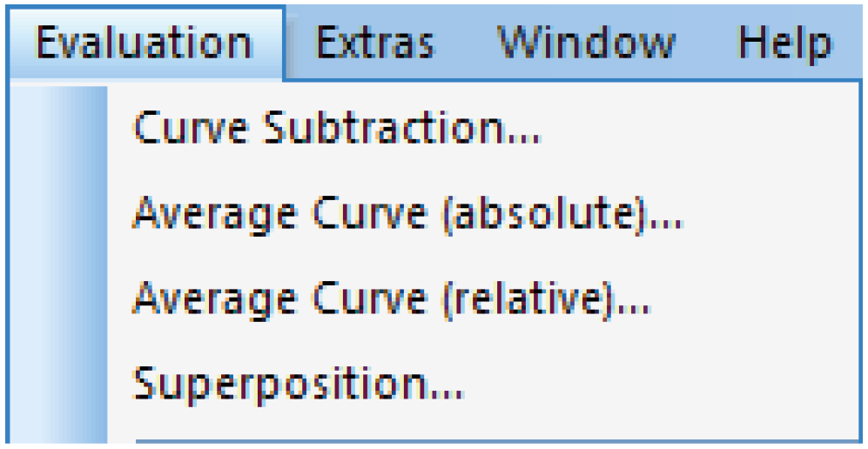Viewport: 868px width, 449px height.
Task: Collapse the open Evaluation menu
Action: coord(145,43)
